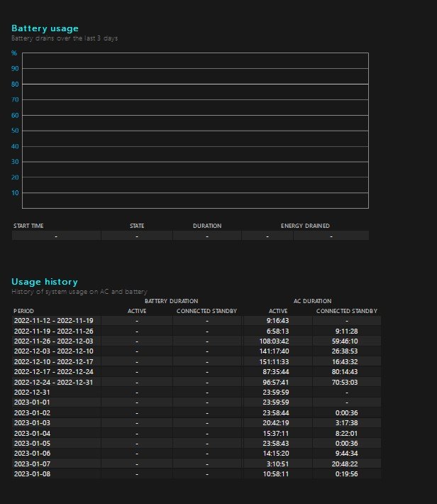Click AC standby value 9:11:28
Image resolution: width=437 pixels, height=504 pixels.
point(347,331)
